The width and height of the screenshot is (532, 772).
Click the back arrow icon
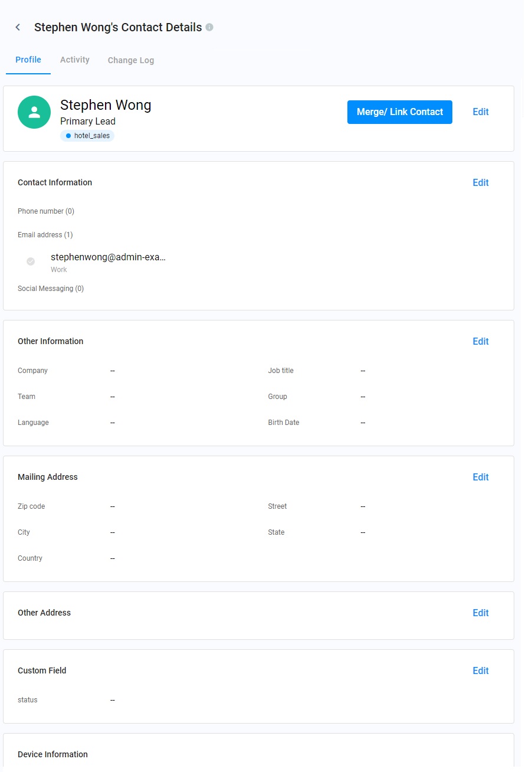coord(18,27)
